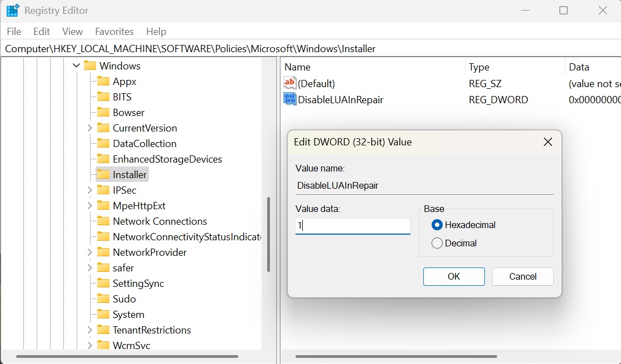Click the DisableLUAInRepair DWORD value icon
The height and width of the screenshot is (364, 621).
click(x=289, y=99)
